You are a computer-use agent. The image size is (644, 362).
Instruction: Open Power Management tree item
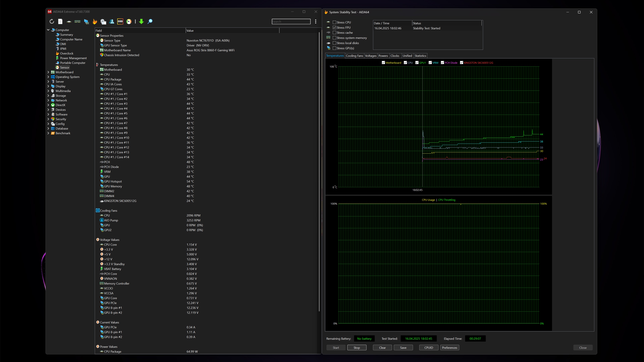pos(73,58)
